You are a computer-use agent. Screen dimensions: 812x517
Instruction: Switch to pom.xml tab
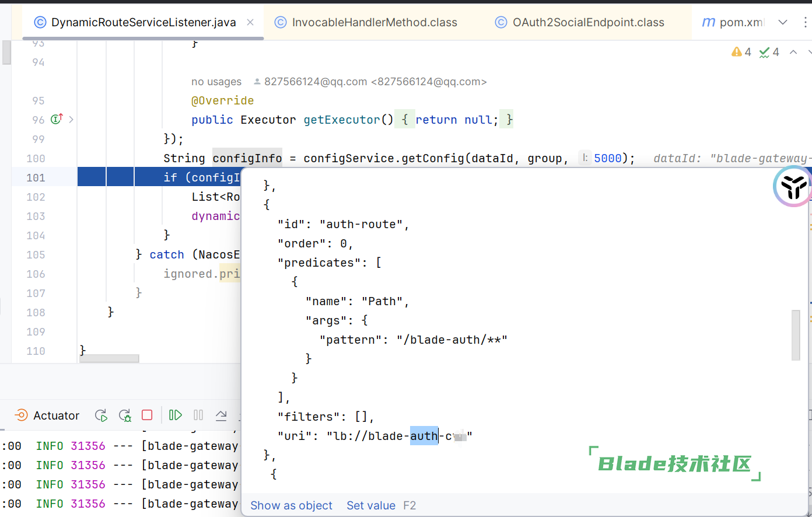[x=733, y=22]
